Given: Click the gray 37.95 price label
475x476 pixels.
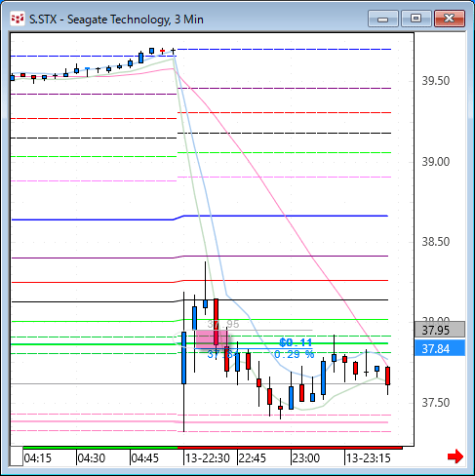Looking at the screenshot, I should pos(440,330).
